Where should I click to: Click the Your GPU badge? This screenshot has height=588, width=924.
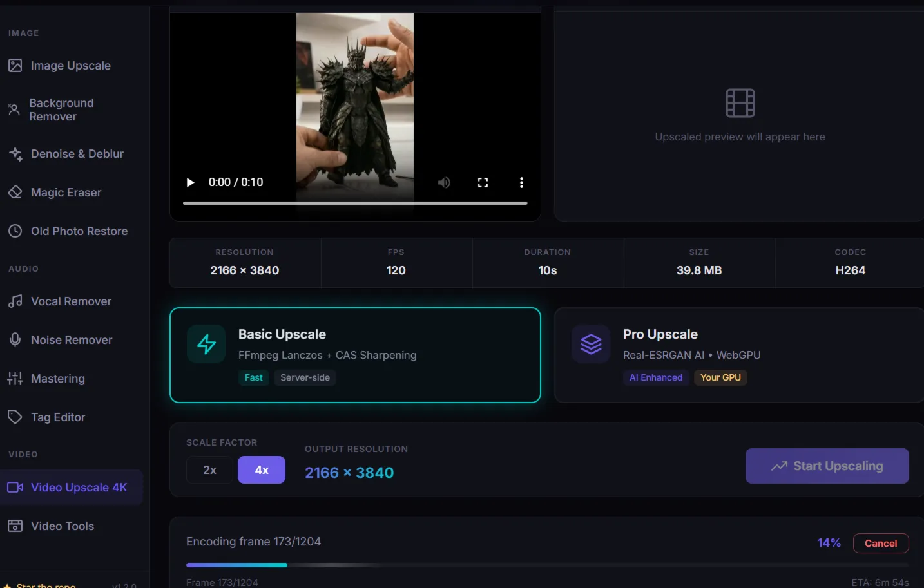click(720, 377)
